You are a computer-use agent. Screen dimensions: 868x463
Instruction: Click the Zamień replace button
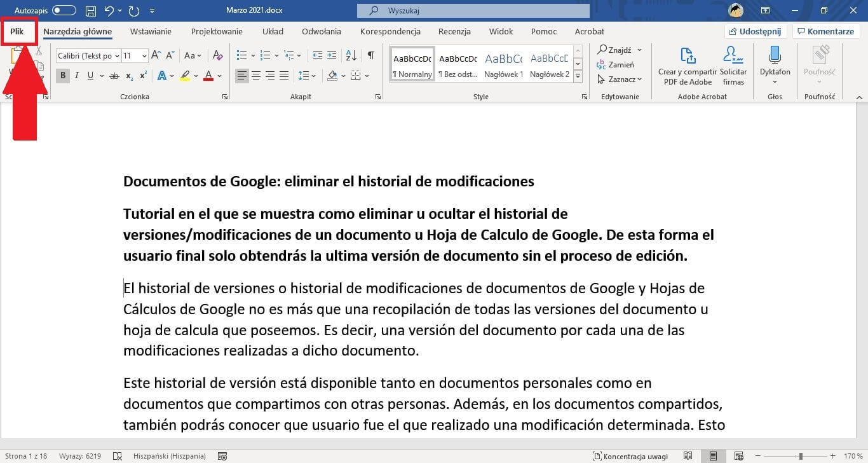(615, 64)
